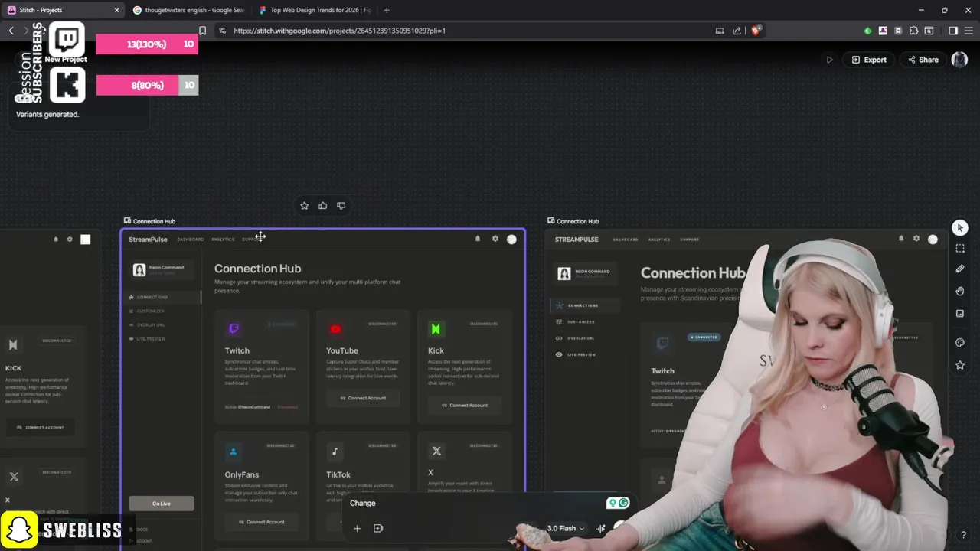Click Connect Account under KICK in left mockup
The height and width of the screenshot is (551, 980).
pyautogui.click(x=40, y=427)
